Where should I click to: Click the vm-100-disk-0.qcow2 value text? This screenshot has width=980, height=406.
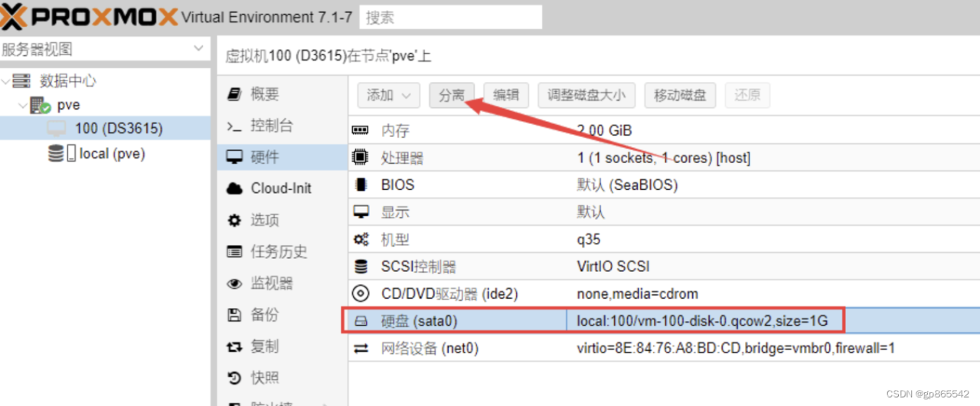tap(702, 321)
